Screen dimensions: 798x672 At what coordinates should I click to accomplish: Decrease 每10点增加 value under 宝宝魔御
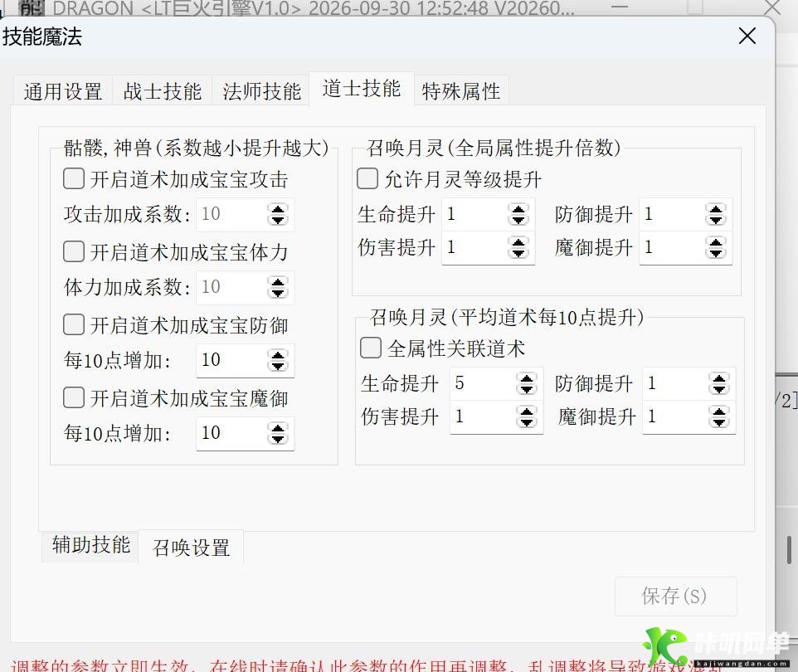tap(278, 439)
